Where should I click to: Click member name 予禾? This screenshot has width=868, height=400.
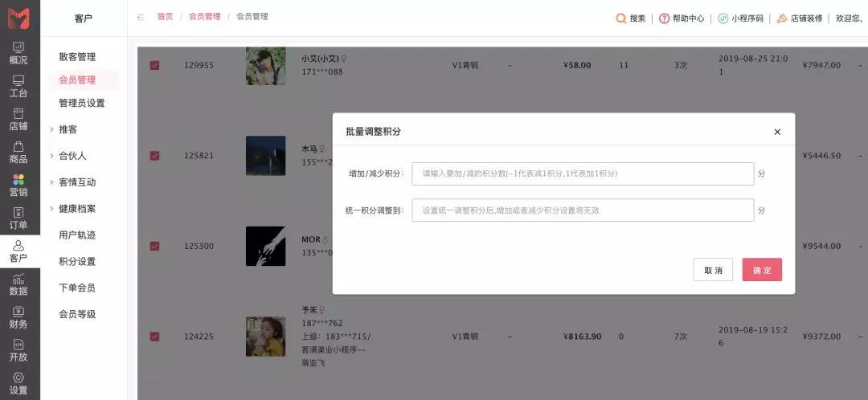click(309, 310)
